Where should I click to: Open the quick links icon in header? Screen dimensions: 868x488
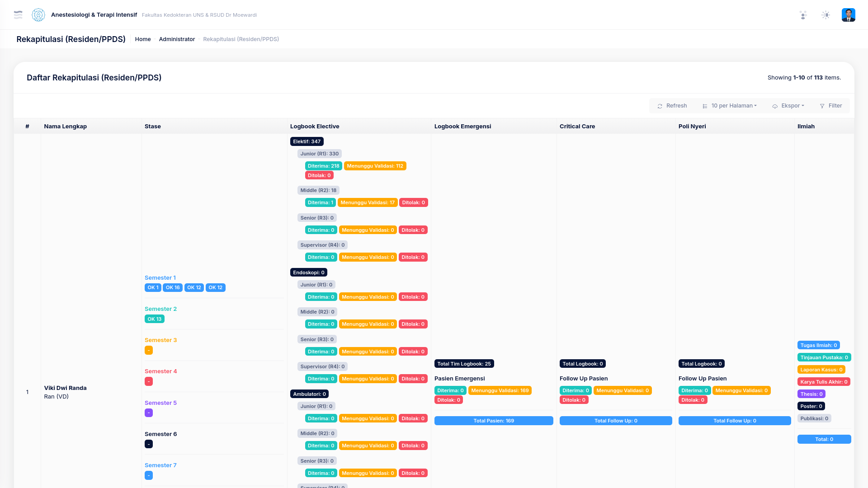click(x=803, y=15)
